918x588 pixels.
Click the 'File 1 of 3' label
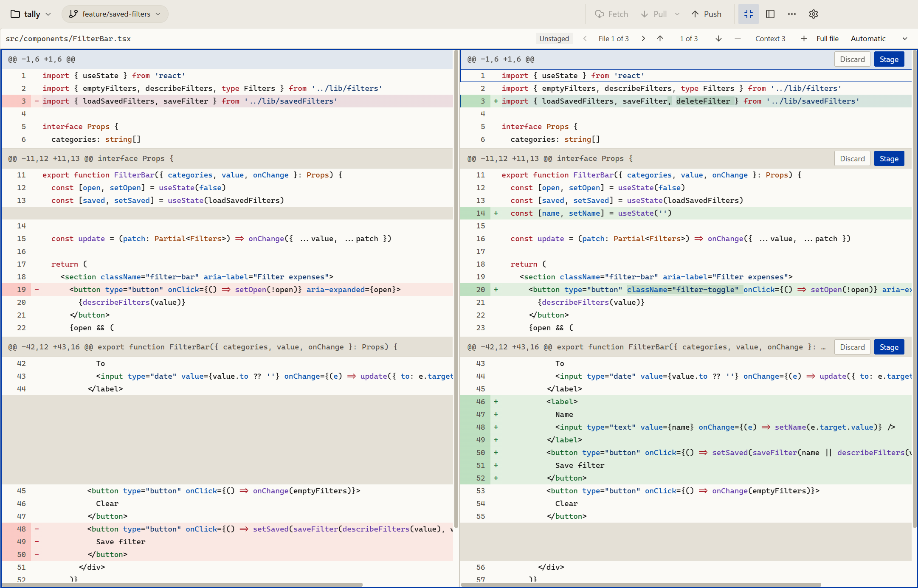point(614,39)
